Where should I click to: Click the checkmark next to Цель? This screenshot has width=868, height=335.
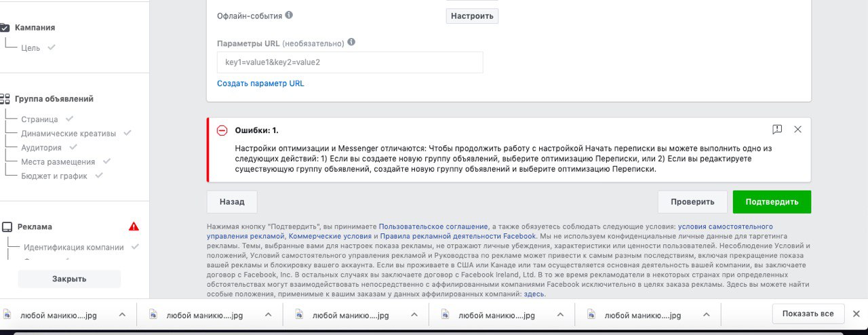(52, 47)
